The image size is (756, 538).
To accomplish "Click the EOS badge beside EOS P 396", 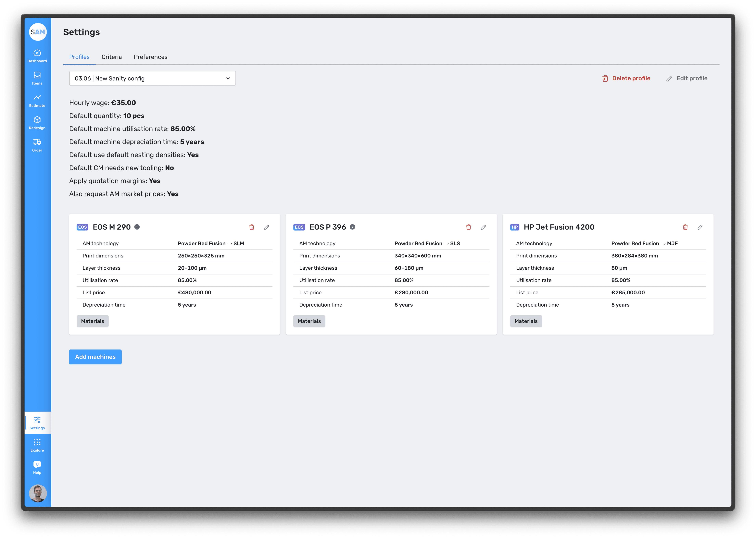I will (299, 227).
